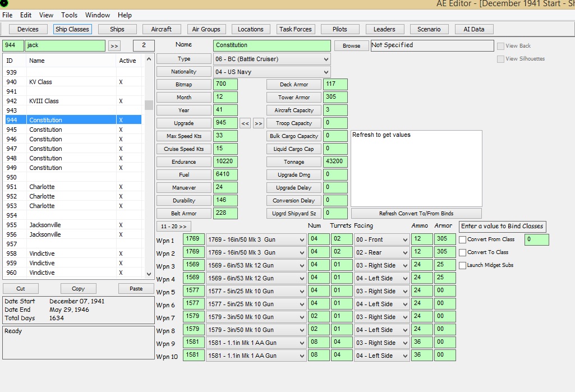Check Launch Midget Subs option
The width and height of the screenshot is (575, 392).
[463, 265]
